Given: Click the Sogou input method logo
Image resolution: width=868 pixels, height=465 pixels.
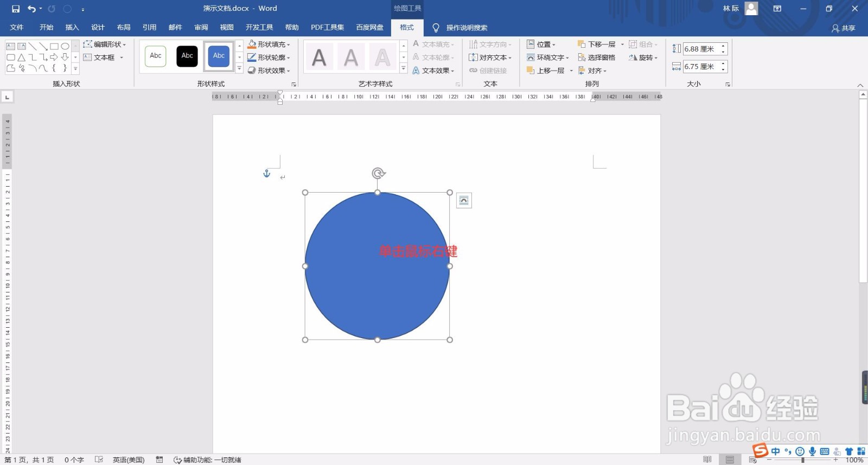Looking at the screenshot, I should [x=761, y=451].
